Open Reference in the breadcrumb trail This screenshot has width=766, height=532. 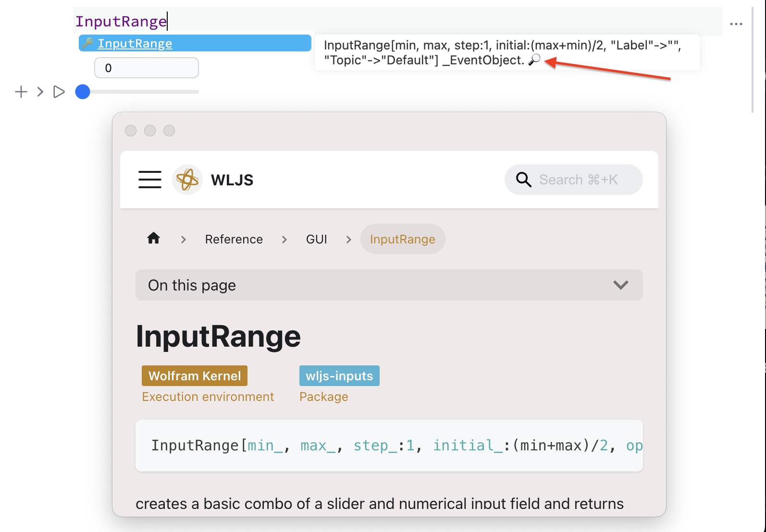234,239
